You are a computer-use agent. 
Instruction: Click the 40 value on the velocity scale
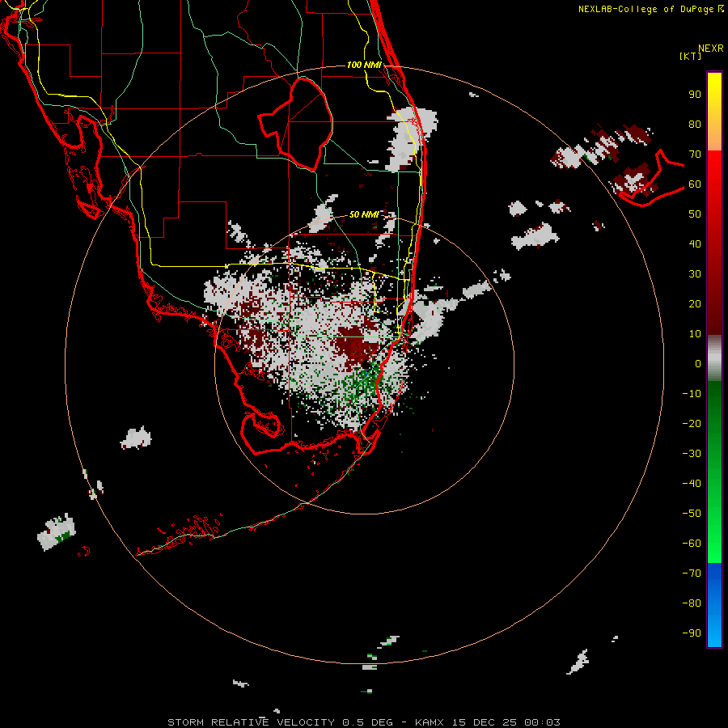click(695, 243)
